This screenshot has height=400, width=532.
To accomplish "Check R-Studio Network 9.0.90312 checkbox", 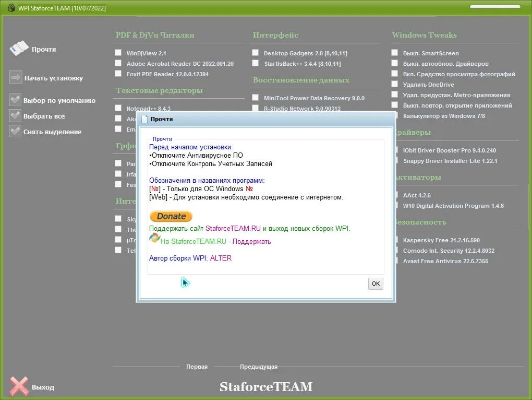I will 256,108.
